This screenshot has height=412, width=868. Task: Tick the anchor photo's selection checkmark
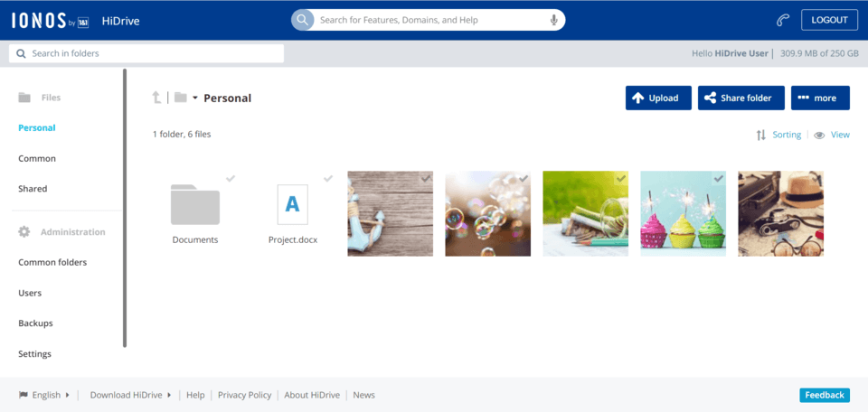point(426,178)
